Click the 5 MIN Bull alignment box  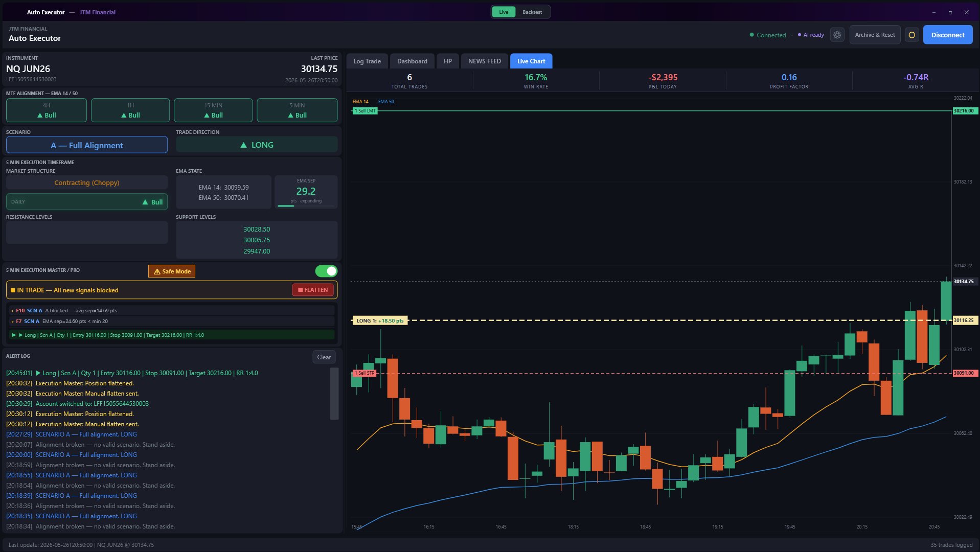(x=297, y=110)
